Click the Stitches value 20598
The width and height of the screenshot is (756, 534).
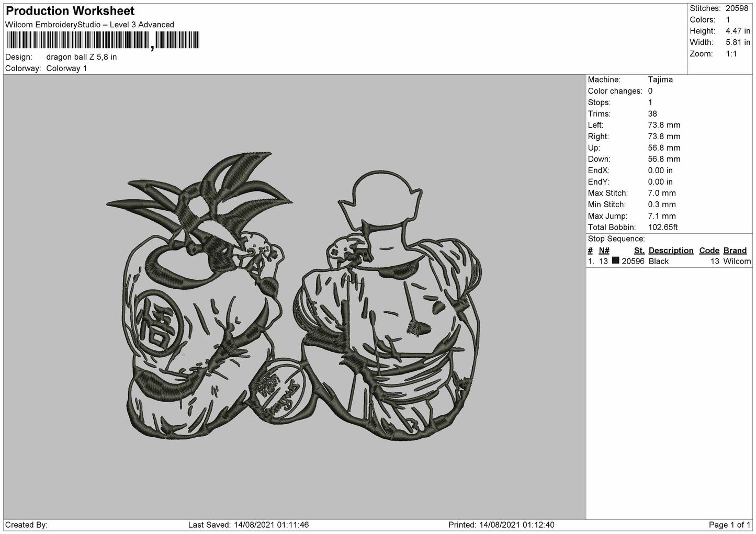[x=737, y=8]
